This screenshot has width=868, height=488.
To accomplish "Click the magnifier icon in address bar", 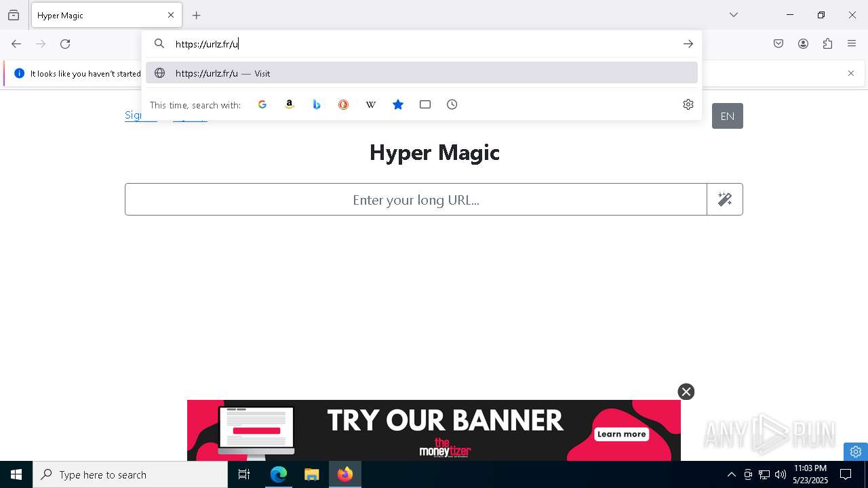I will click(159, 44).
